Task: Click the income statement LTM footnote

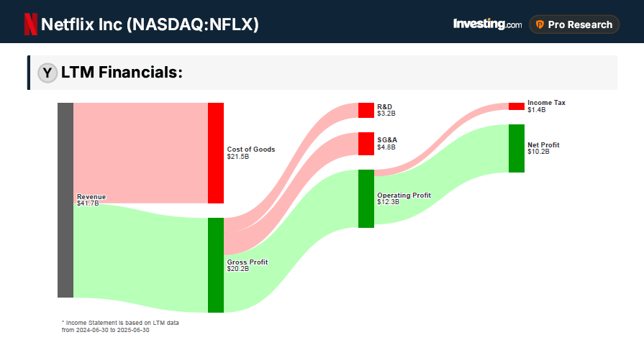Action: click(x=120, y=326)
